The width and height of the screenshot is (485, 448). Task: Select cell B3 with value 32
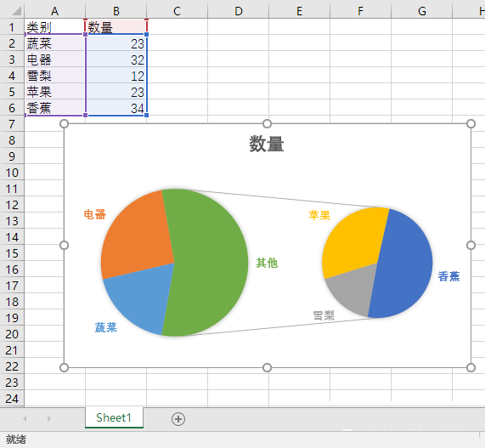pos(116,60)
